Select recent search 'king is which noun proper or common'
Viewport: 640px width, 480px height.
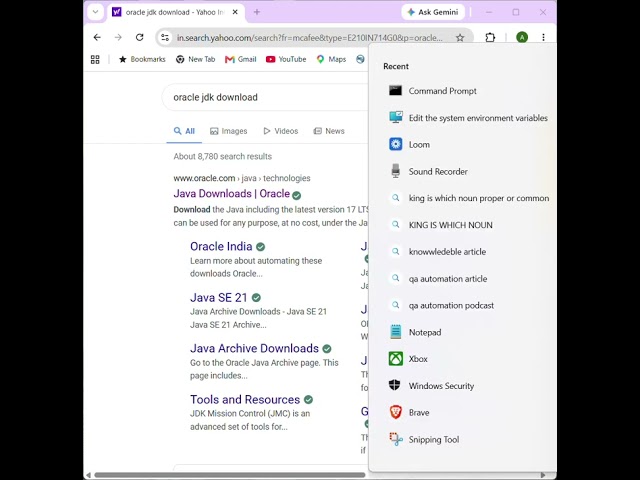(x=469, y=198)
